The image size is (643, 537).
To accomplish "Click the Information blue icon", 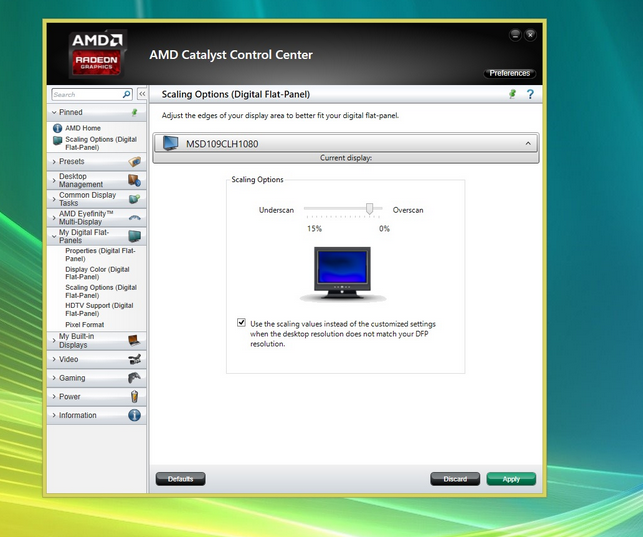I will [x=135, y=415].
